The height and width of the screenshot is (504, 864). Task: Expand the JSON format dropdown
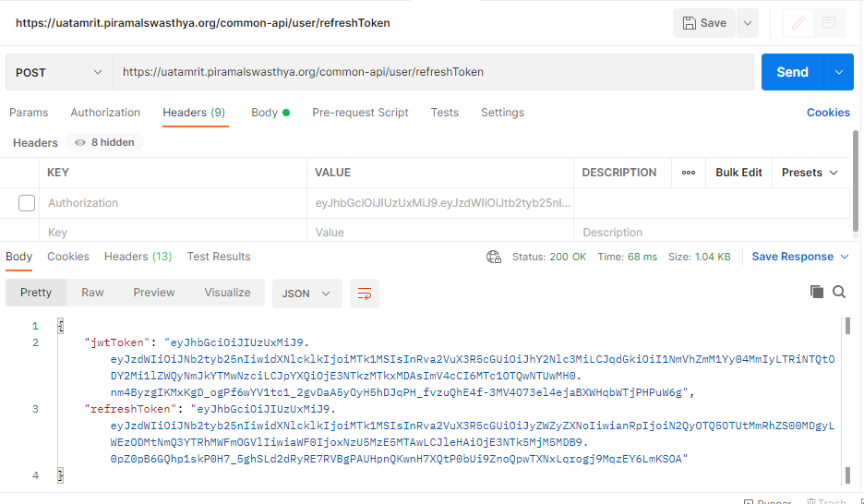point(306,294)
